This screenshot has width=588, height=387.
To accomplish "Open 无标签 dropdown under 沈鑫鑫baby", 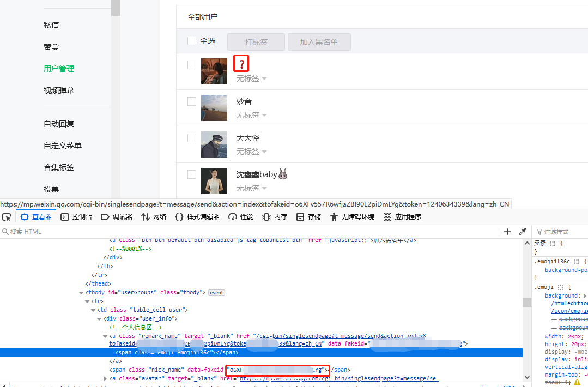I will (x=251, y=188).
